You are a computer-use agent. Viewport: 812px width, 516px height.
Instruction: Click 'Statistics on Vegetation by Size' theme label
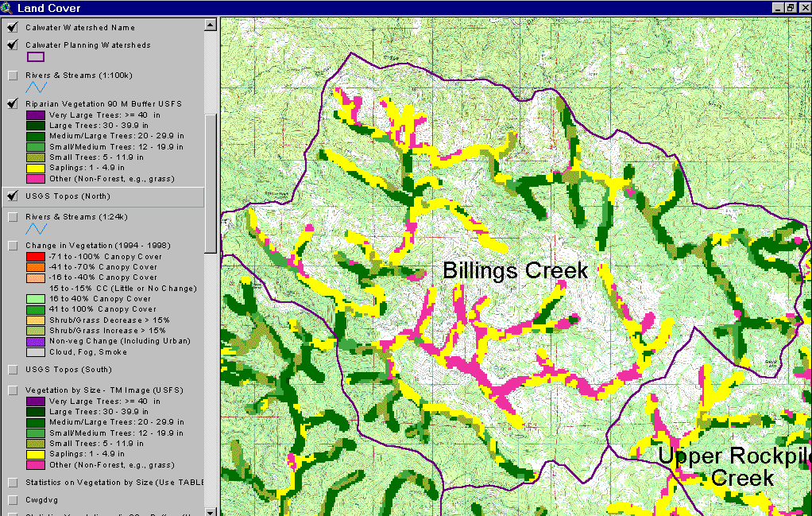click(x=114, y=483)
